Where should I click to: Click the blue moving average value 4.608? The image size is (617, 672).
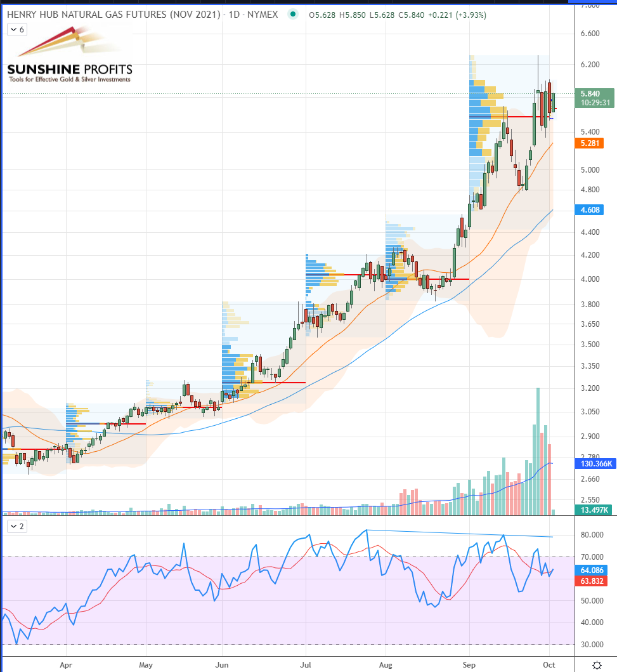[589, 210]
